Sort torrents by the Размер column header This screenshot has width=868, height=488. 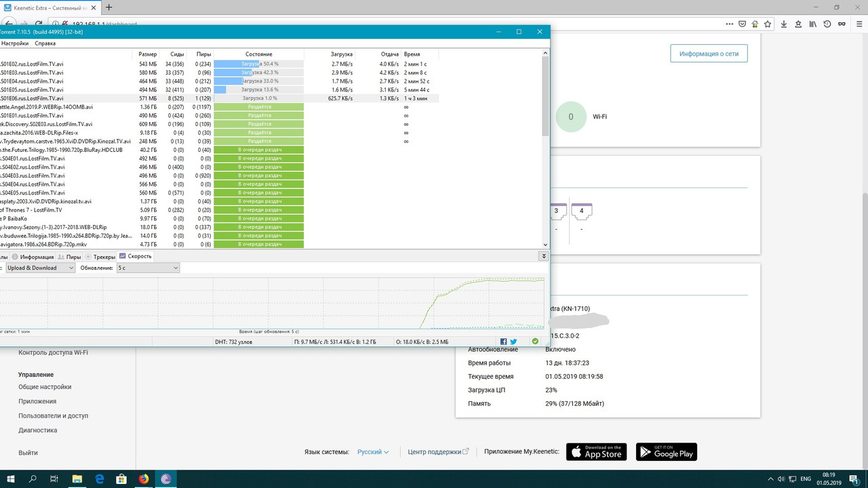148,54
